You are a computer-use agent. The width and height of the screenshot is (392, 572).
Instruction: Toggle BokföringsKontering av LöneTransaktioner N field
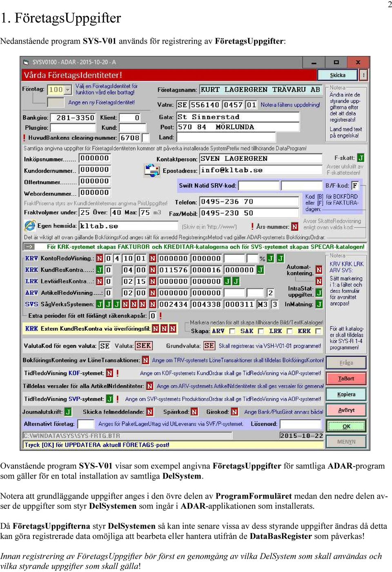click(x=145, y=360)
